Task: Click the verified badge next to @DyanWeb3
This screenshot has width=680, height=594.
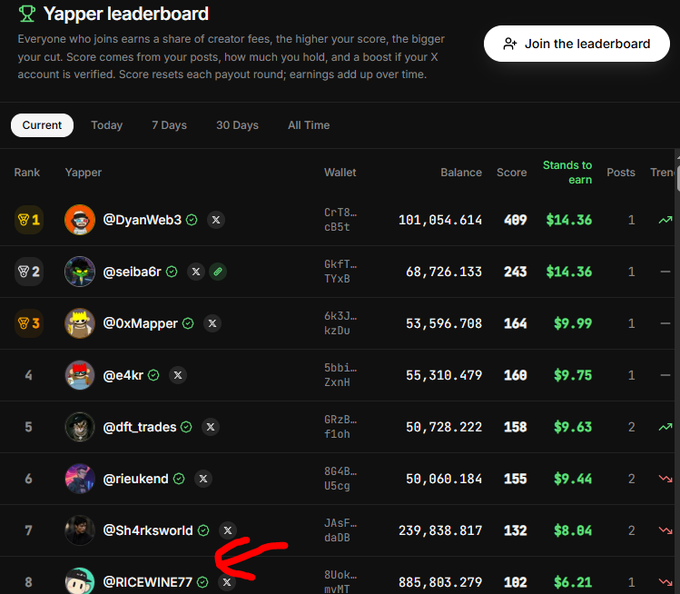Action: [x=192, y=220]
